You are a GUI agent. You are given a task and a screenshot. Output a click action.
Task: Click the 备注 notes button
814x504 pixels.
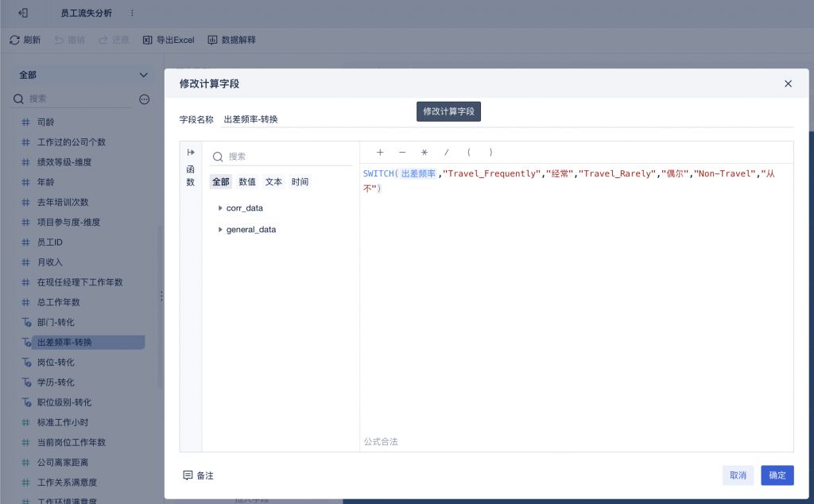198,475
